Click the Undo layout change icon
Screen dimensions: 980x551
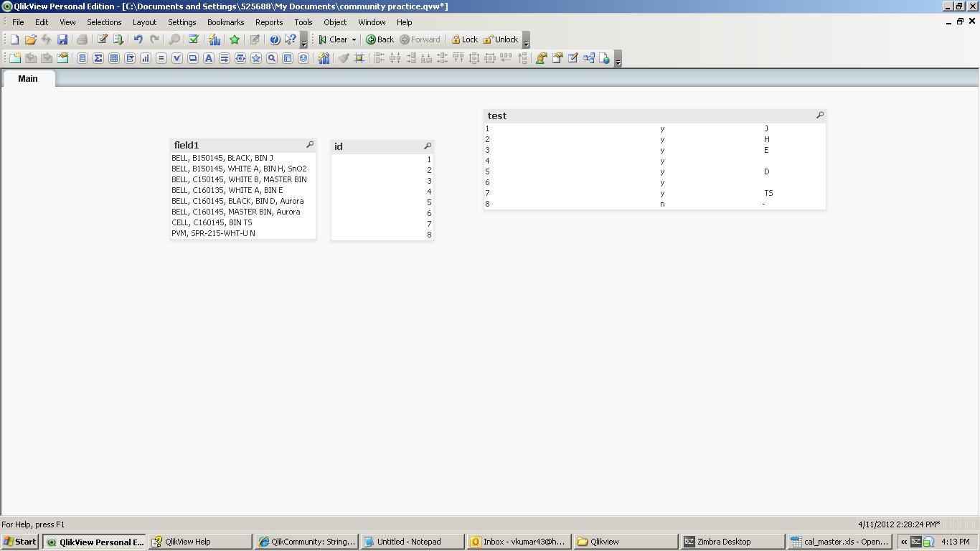(138, 40)
